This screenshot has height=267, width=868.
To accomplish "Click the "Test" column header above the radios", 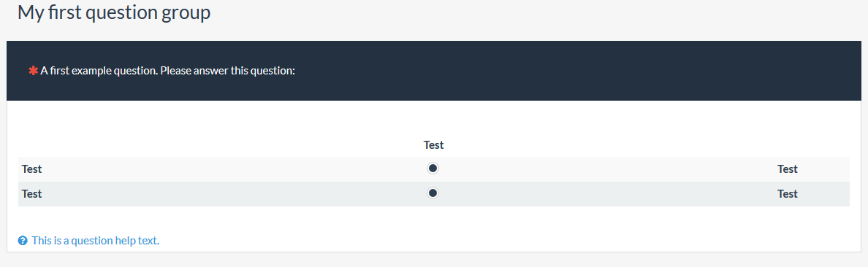I will click(x=433, y=145).
